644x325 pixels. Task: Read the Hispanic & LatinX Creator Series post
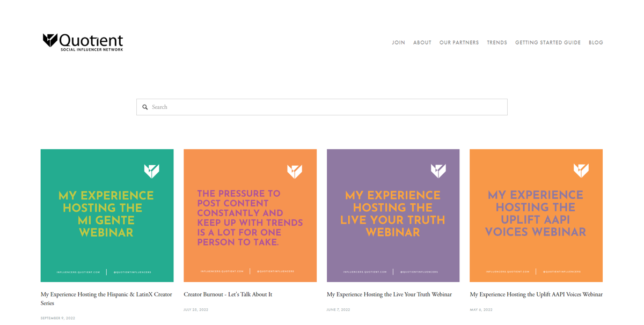pyautogui.click(x=106, y=299)
